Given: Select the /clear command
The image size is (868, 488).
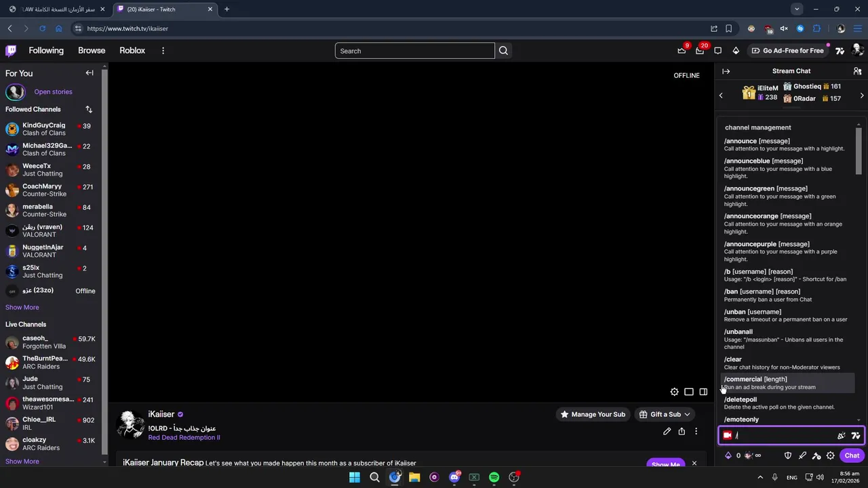Looking at the screenshot, I should click(787, 363).
